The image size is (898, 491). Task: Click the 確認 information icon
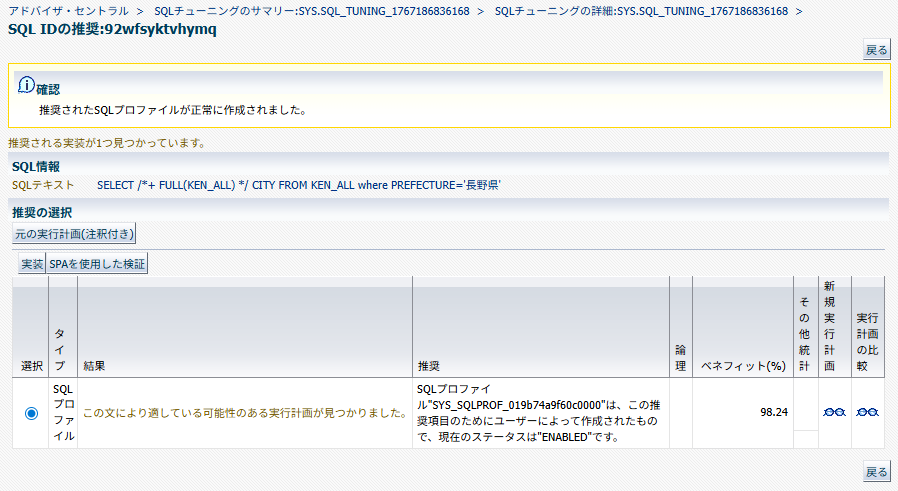(x=26, y=86)
